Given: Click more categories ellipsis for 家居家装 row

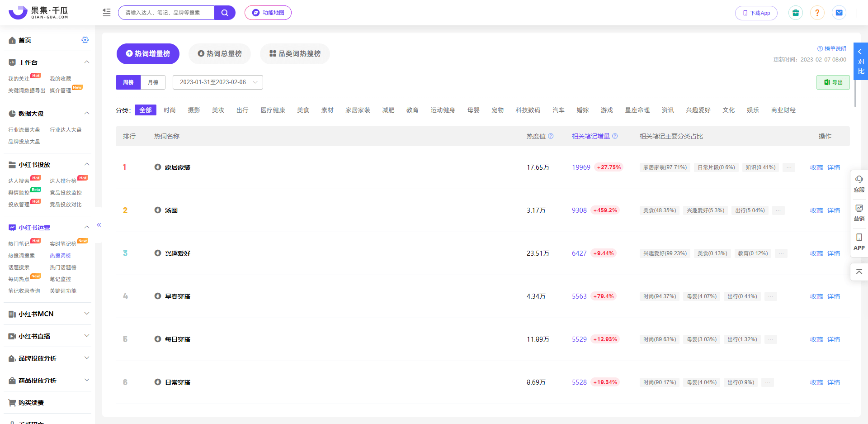Looking at the screenshot, I should 789,167.
